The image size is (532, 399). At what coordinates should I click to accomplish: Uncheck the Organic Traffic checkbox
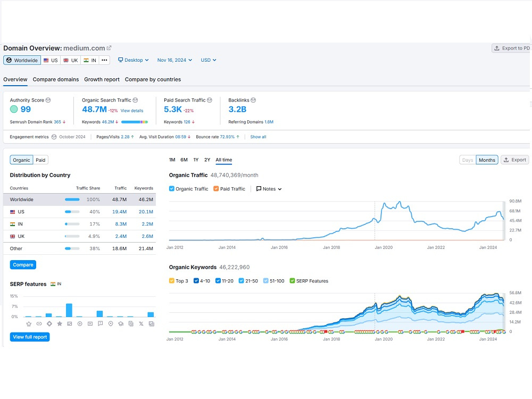coord(172,189)
